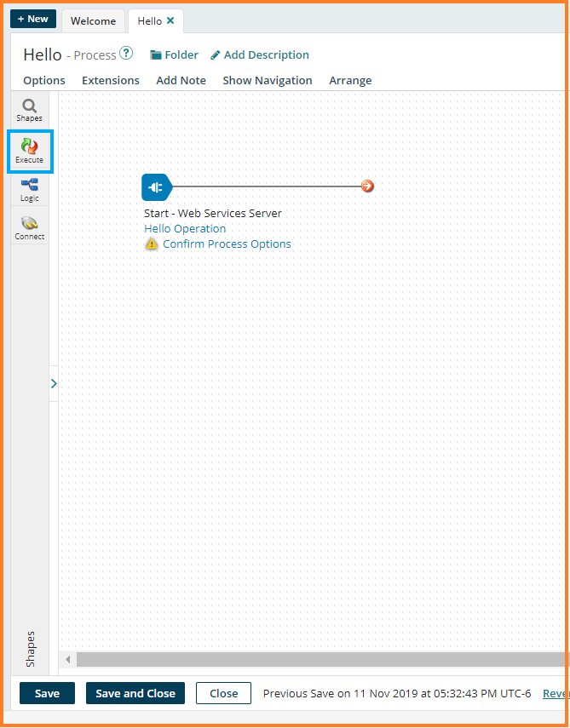Open the Arrange menu

350,80
